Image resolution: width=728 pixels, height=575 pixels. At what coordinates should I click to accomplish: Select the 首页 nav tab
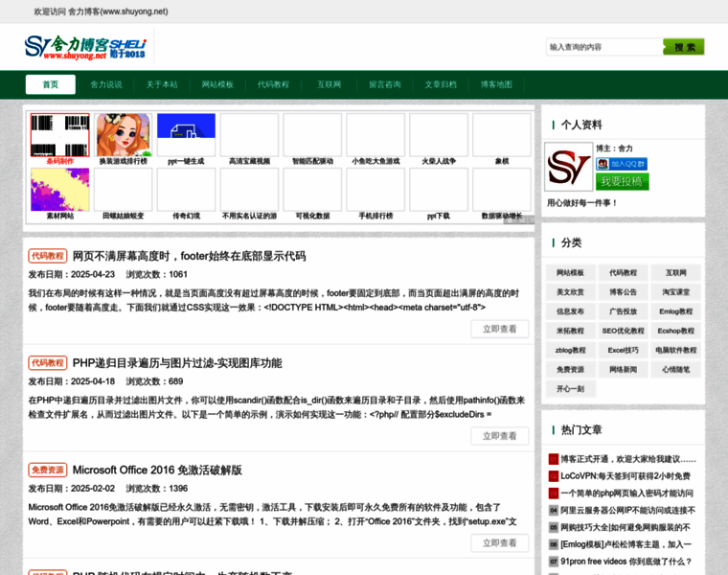[51, 84]
